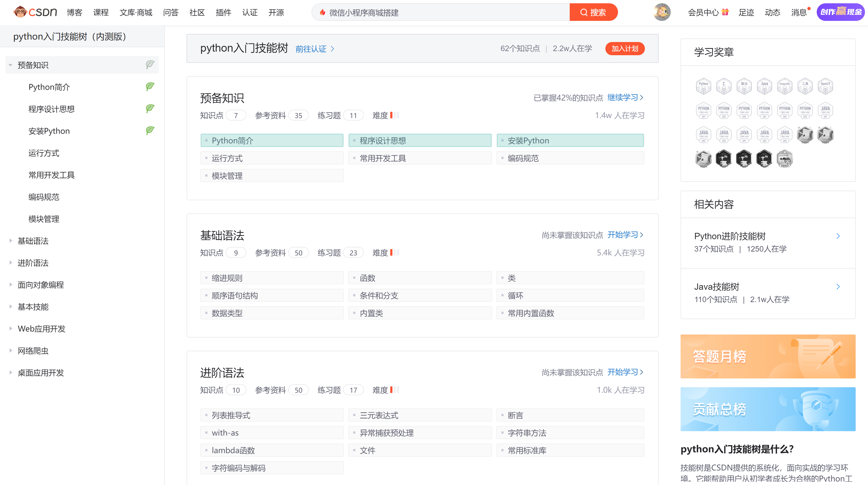The height and width of the screenshot is (485, 868).
Task: Click leaf status icon beside 安装Python
Action: [150, 130]
